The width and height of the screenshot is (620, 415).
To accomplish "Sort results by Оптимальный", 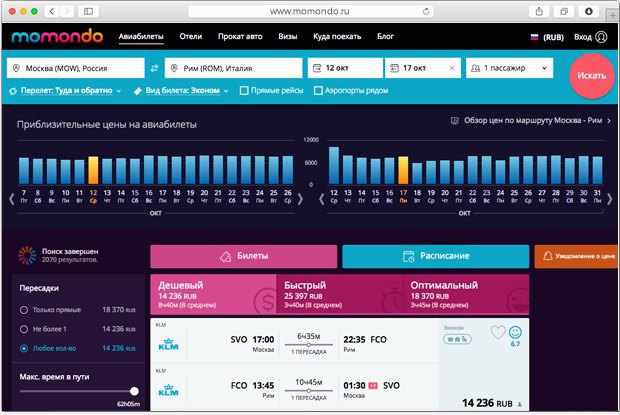I will point(466,294).
